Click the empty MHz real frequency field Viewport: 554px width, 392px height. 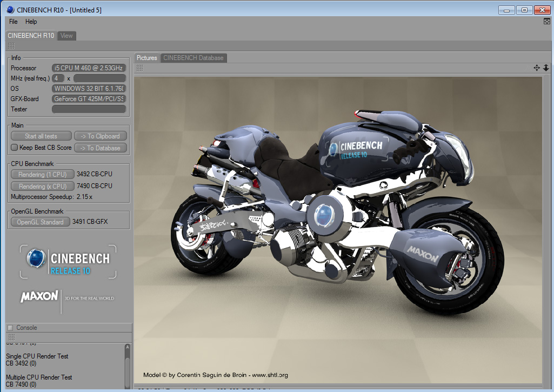99,78
